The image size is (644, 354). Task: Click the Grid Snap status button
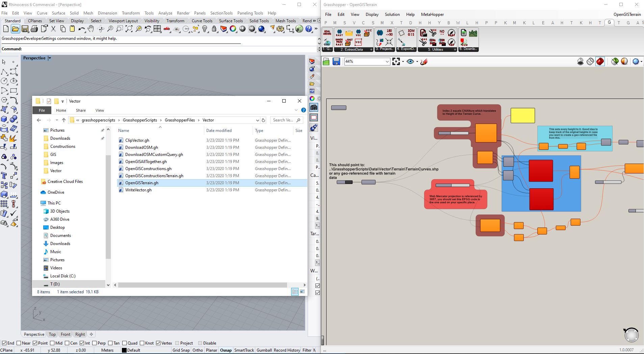pyautogui.click(x=181, y=350)
